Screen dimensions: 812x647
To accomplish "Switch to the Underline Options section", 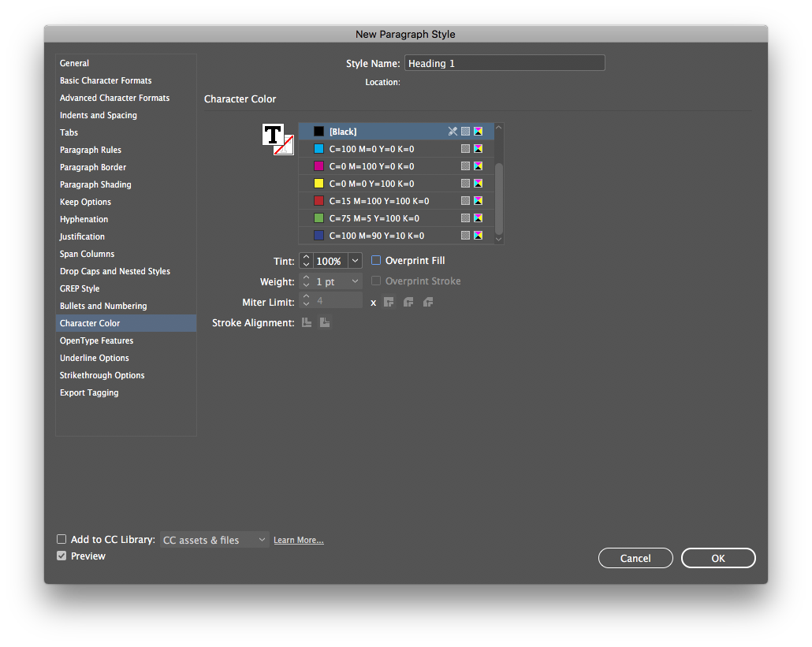I will (x=95, y=358).
